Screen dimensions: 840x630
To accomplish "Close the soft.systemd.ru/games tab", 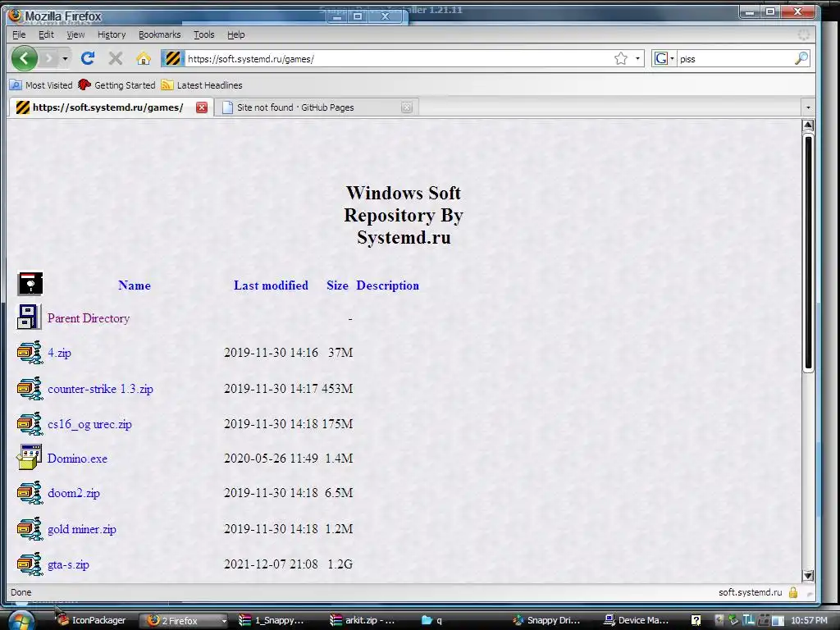I will tap(202, 107).
